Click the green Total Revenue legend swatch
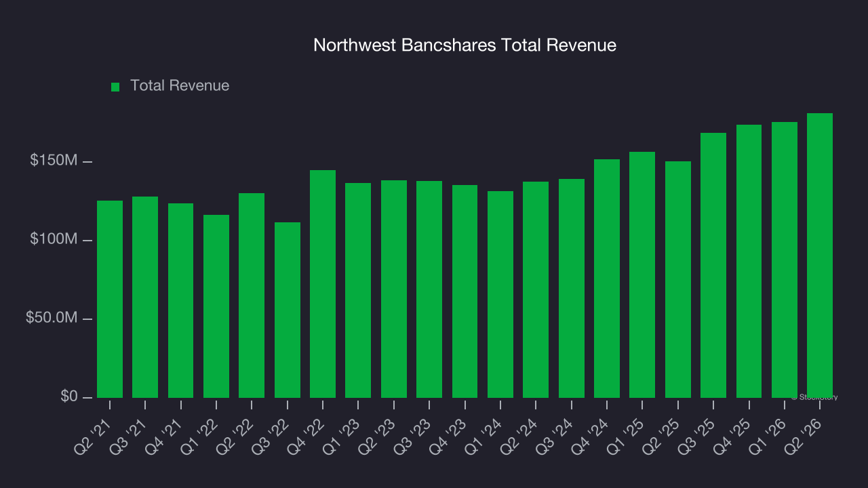The width and height of the screenshot is (868, 488). click(115, 87)
